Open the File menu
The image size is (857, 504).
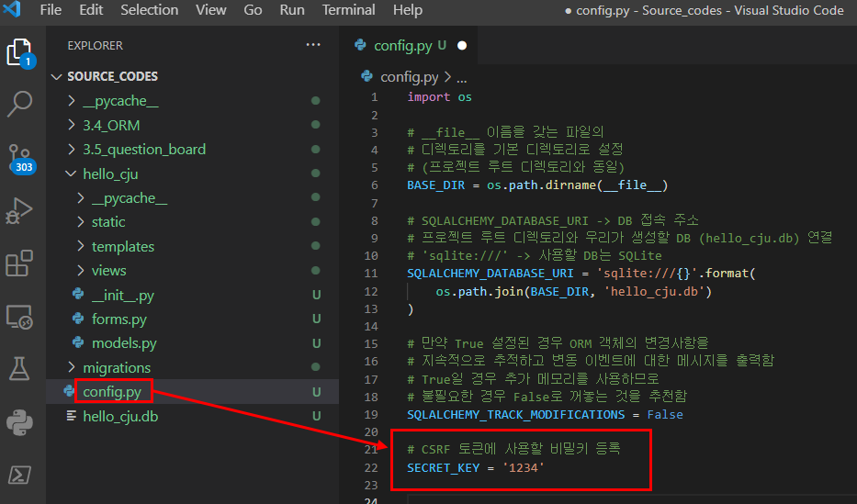(x=51, y=10)
